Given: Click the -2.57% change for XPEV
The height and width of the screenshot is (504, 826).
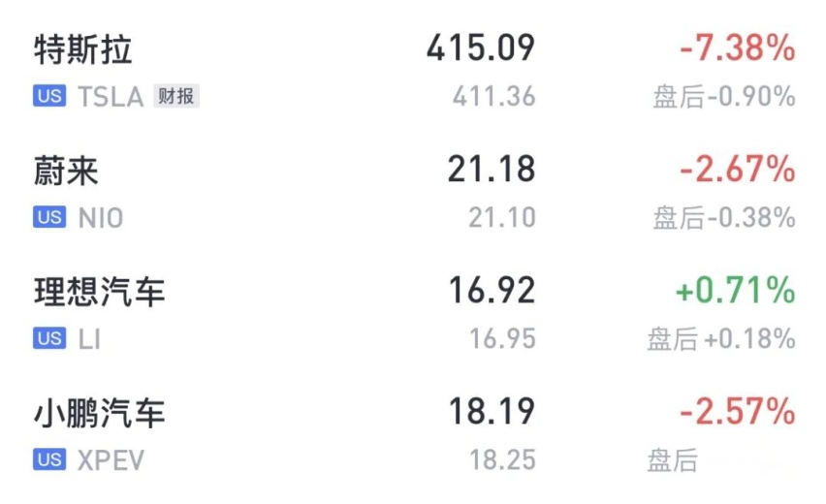Looking at the screenshot, I should point(737,411).
